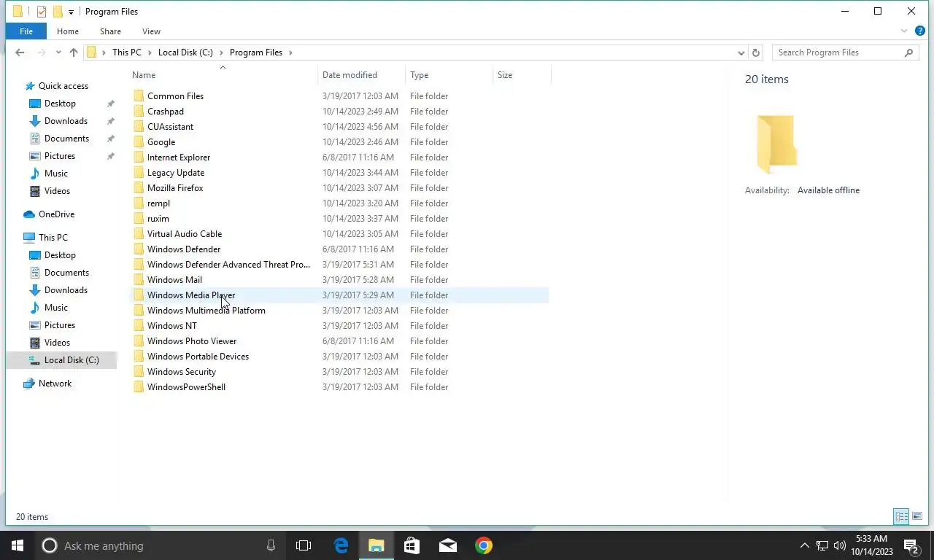Click the Cortana microphone icon
The image size is (934, 560).
click(x=271, y=545)
